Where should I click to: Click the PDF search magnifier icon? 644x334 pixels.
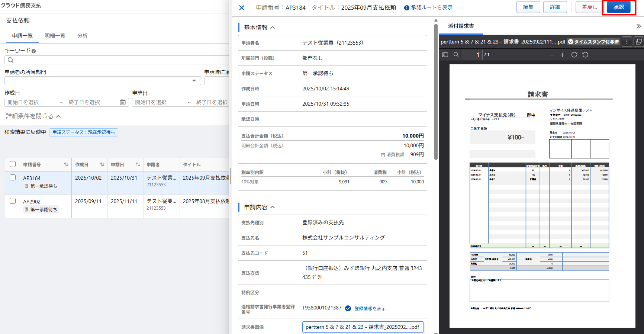click(456, 55)
